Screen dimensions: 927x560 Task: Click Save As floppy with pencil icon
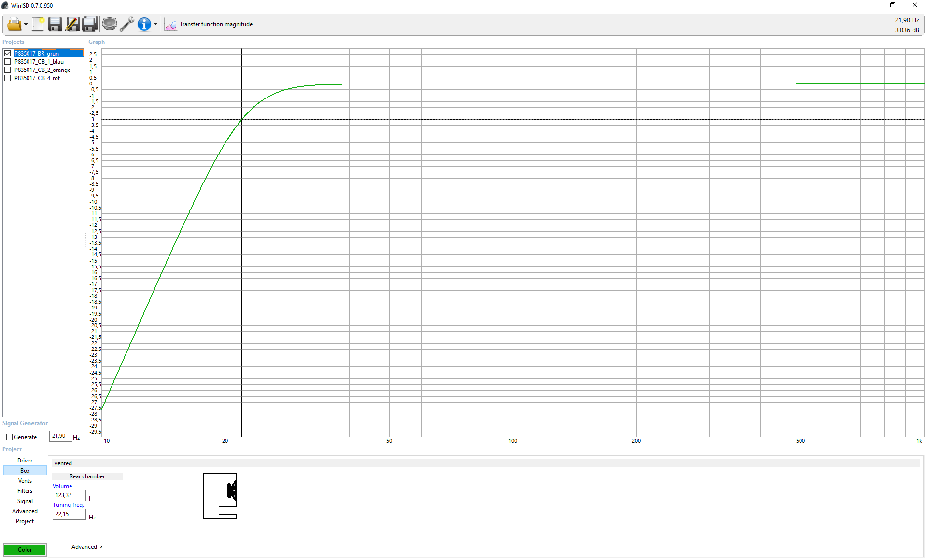click(72, 24)
